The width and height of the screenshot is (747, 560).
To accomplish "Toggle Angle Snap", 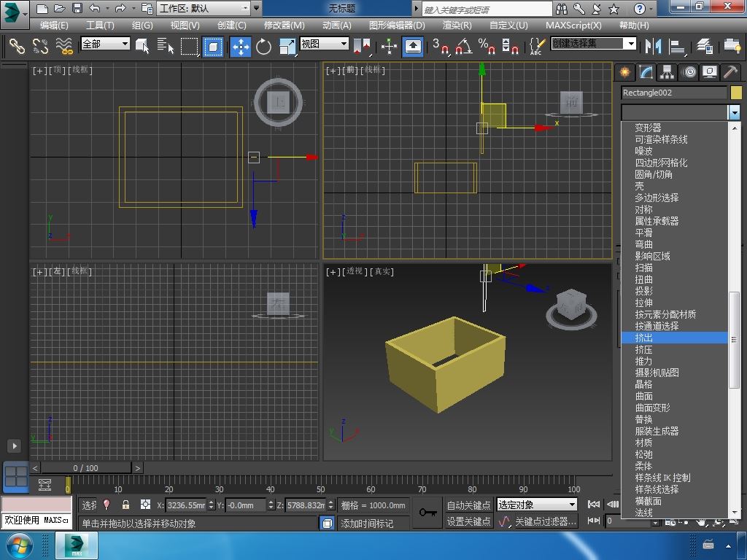I will click(464, 46).
